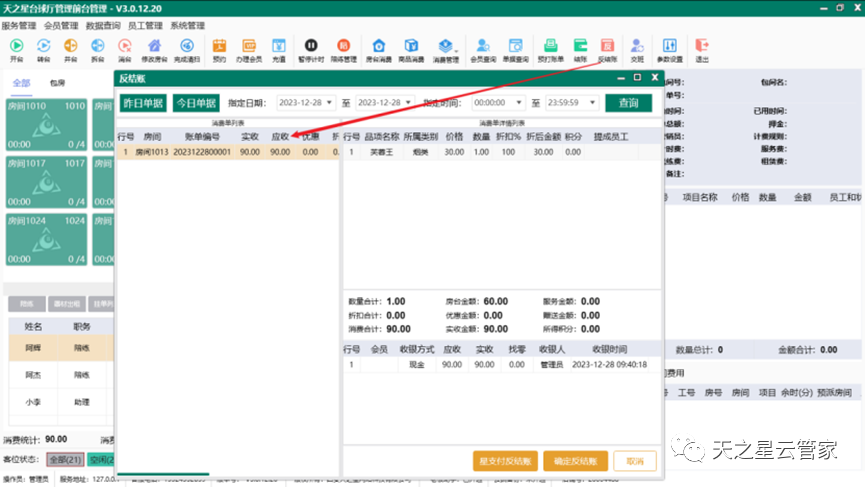Click the 退出 exit icon

[x=702, y=49]
